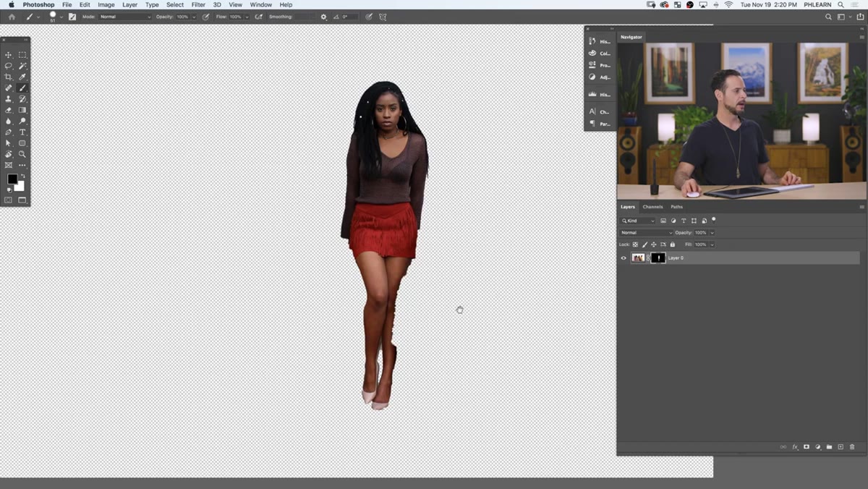Toggle lock position in Layers panel
Image resolution: width=868 pixels, height=489 pixels.
pyautogui.click(x=654, y=244)
